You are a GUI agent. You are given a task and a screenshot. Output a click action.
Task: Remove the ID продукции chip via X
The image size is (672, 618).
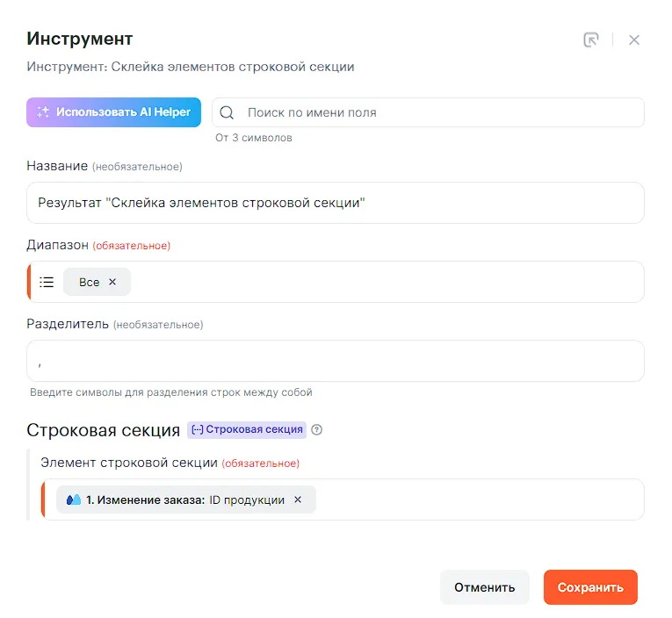click(298, 499)
